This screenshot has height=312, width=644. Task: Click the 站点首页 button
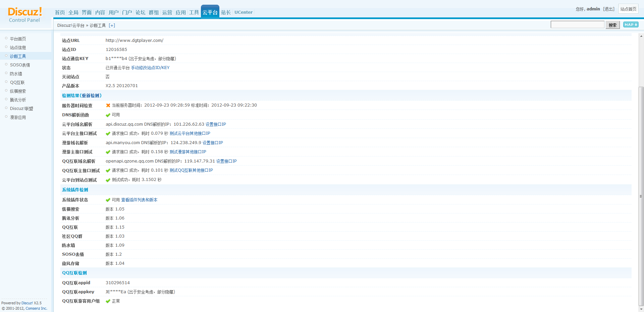(628, 9)
